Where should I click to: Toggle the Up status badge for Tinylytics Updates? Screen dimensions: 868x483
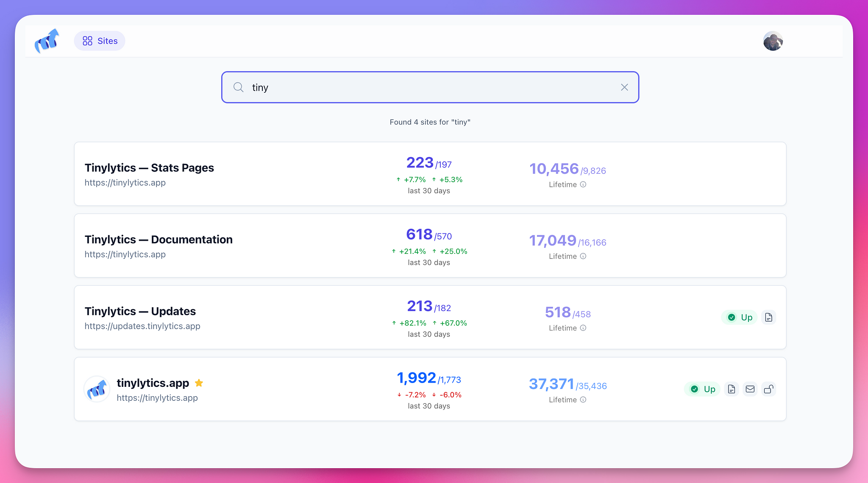[740, 317]
